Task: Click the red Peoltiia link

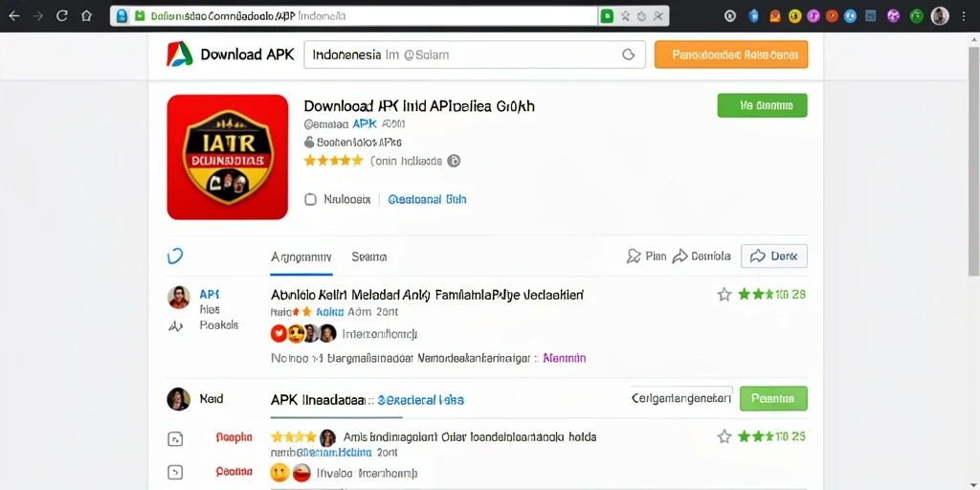Action: [x=234, y=471]
